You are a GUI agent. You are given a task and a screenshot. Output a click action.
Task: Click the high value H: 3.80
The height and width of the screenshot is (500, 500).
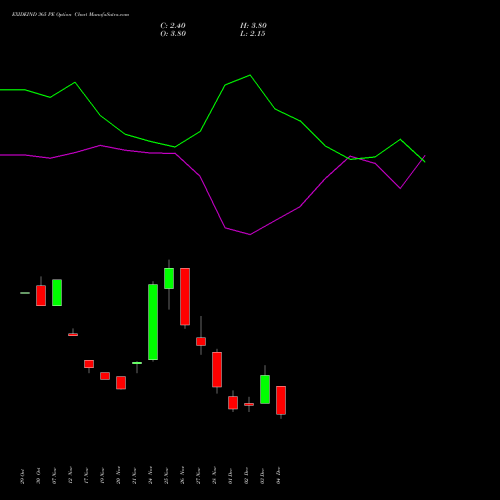point(253,26)
